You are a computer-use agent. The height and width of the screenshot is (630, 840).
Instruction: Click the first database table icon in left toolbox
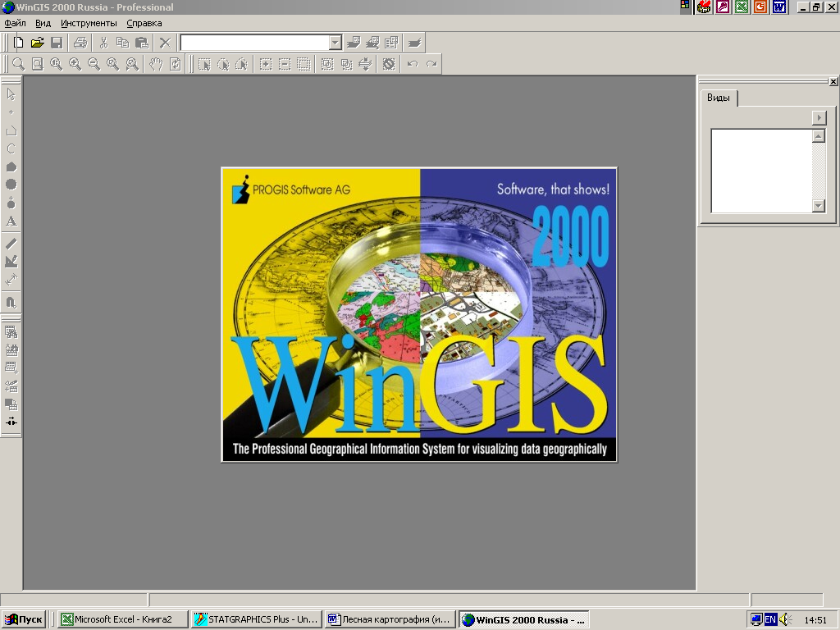pyautogui.click(x=11, y=332)
